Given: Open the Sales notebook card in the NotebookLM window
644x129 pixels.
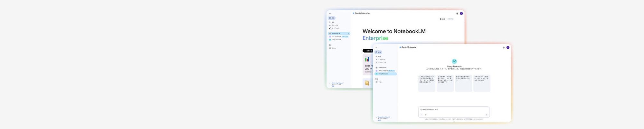Looking at the screenshot, I should (368, 64).
